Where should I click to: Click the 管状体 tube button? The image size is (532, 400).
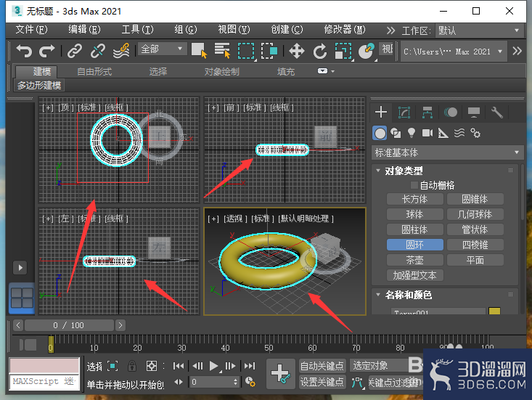click(x=475, y=229)
